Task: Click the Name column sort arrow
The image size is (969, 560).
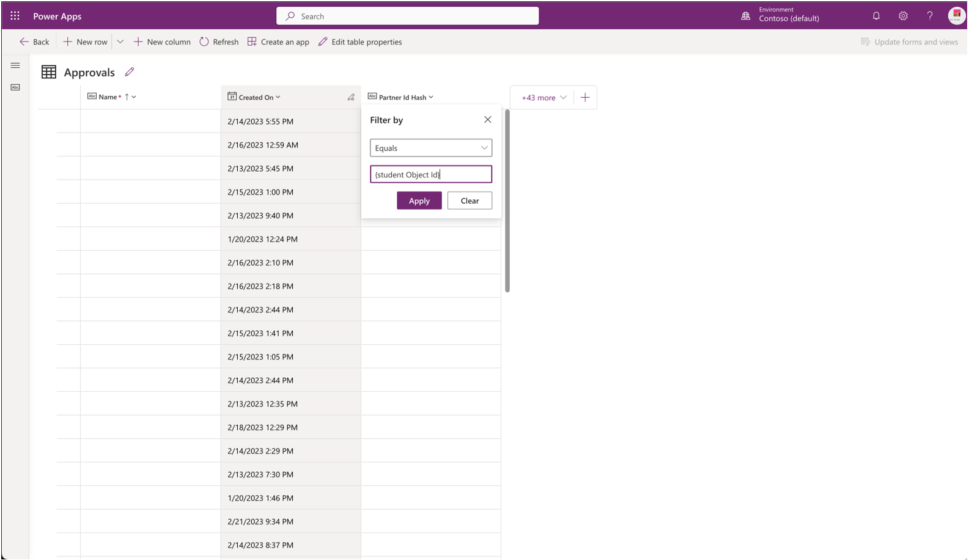Action: (127, 97)
